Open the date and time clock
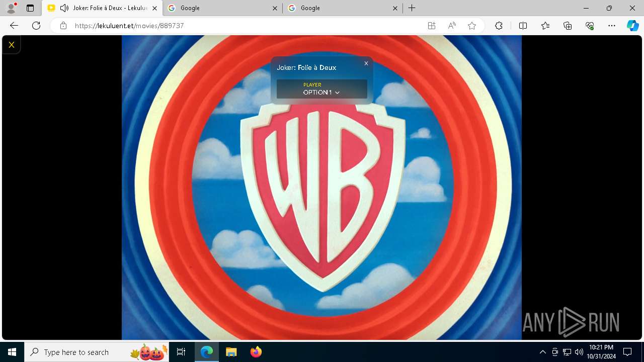This screenshot has height=362, width=644. pyautogui.click(x=601, y=352)
